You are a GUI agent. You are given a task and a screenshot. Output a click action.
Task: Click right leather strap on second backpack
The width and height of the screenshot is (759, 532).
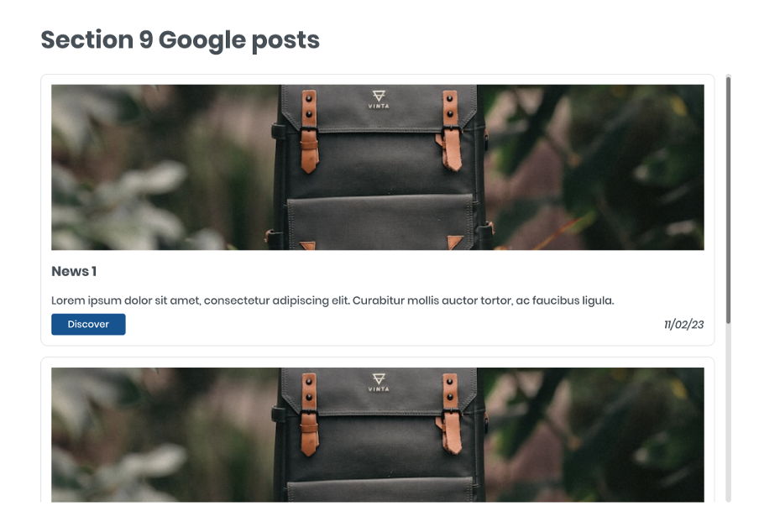pos(451,413)
